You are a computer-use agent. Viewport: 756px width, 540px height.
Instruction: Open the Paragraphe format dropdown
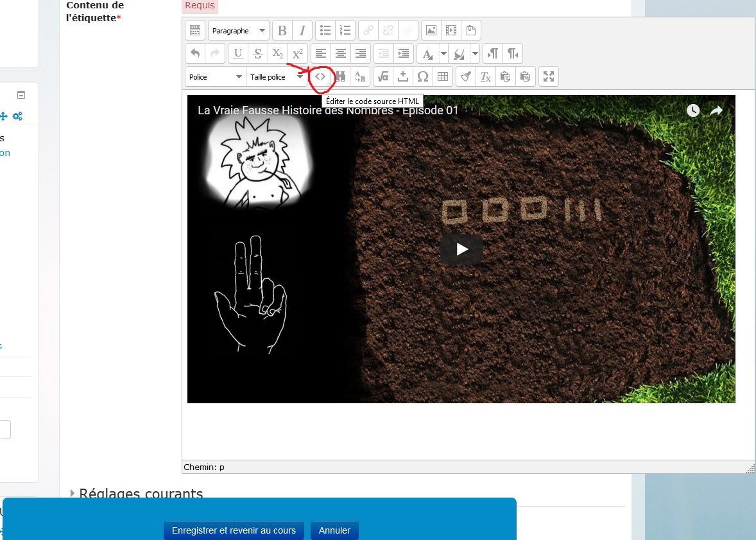point(238,31)
